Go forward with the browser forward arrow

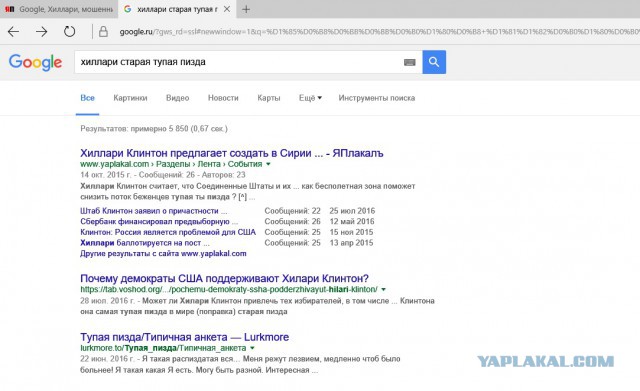(x=41, y=31)
